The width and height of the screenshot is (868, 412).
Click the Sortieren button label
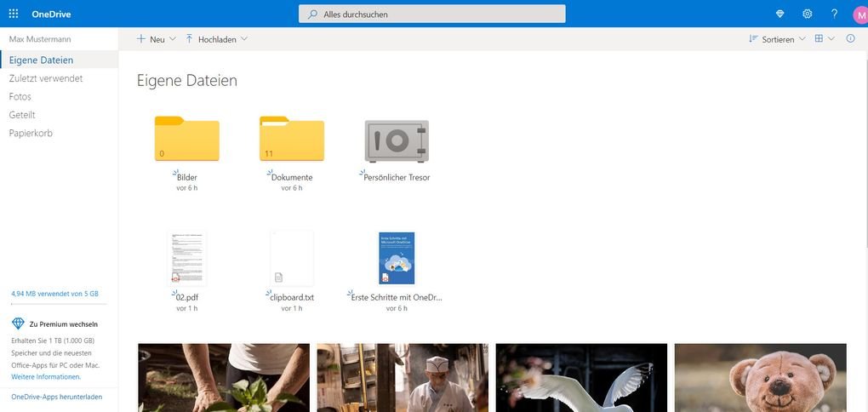[778, 39]
